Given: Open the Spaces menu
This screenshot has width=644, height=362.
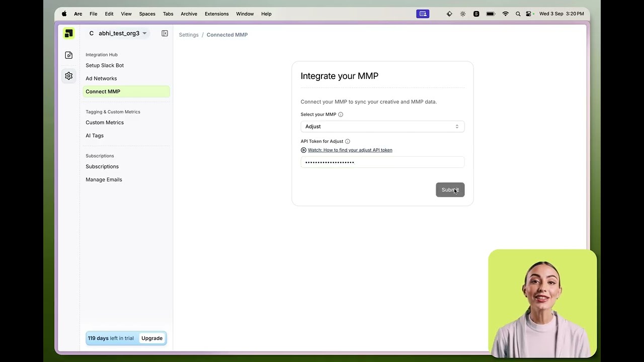Looking at the screenshot, I should pos(147,14).
